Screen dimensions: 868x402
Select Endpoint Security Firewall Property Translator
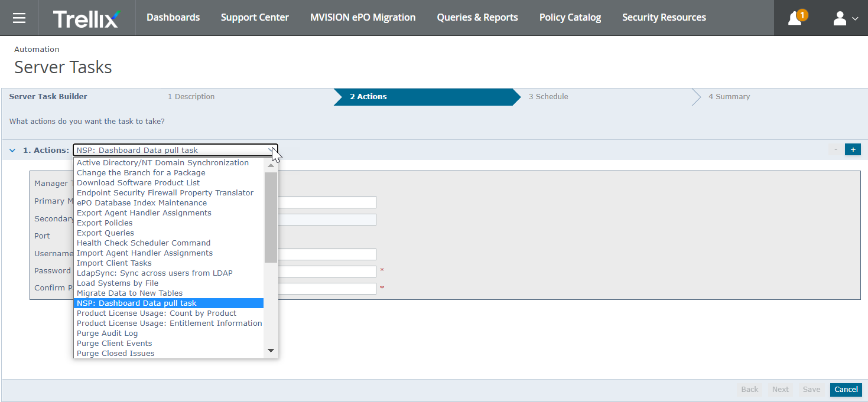(169, 193)
